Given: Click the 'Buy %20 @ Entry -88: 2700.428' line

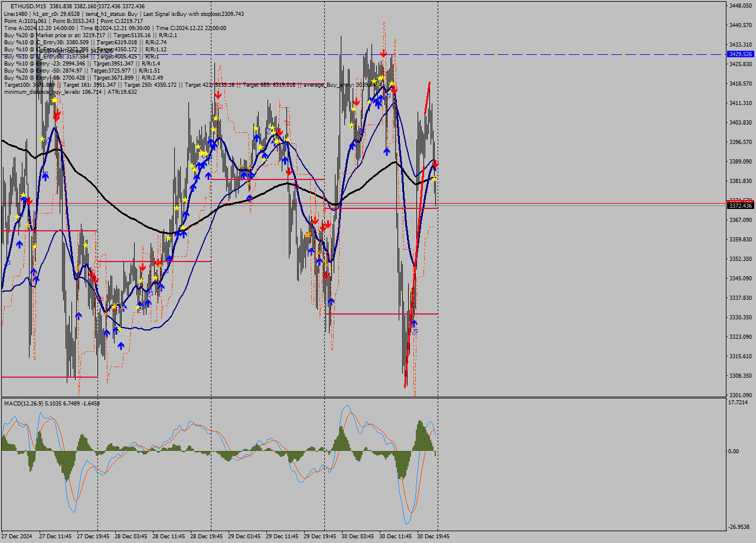Looking at the screenshot, I should [83, 77].
